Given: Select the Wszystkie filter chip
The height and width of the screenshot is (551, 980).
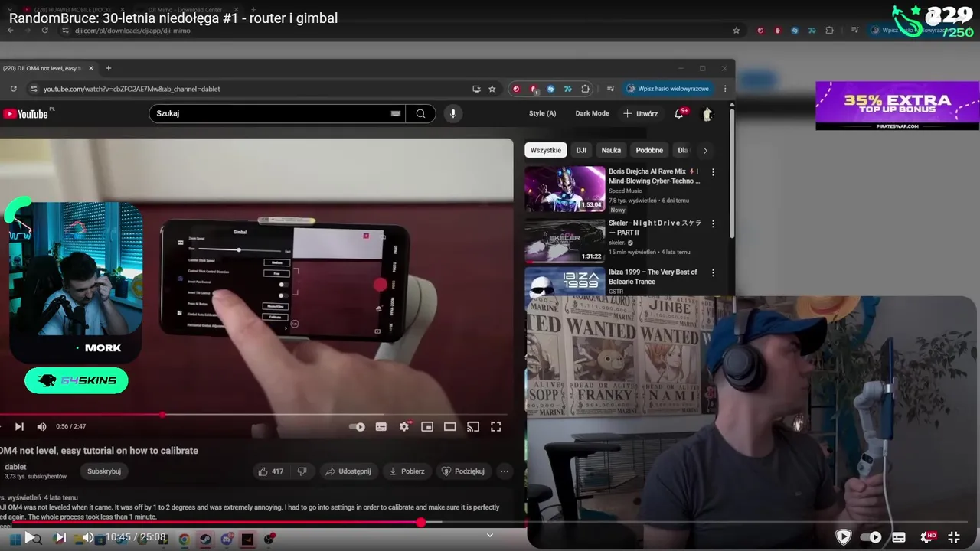Looking at the screenshot, I should point(545,150).
